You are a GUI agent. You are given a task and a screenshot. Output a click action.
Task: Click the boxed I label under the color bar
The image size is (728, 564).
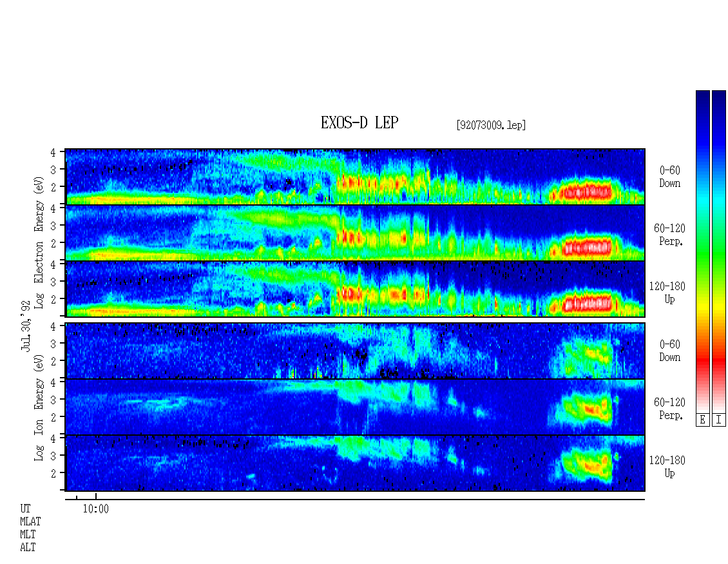point(719,420)
